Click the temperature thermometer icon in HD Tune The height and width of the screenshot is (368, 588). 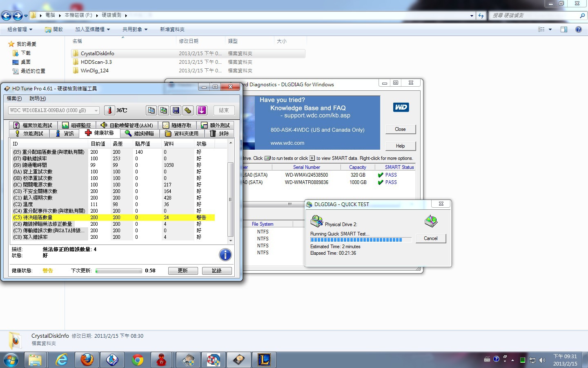coord(109,110)
